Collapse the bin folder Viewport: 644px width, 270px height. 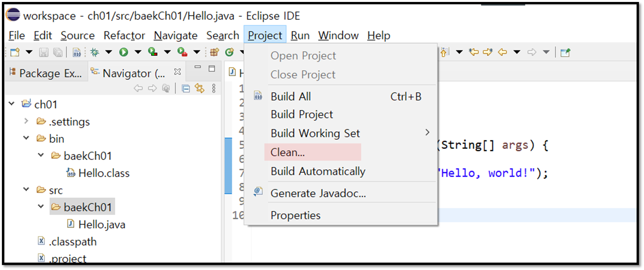click(x=26, y=138)
